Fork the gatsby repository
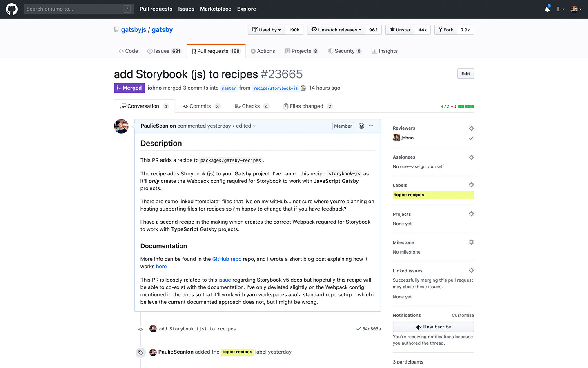Viewport: 588px width, 368px height. point(446,30)
